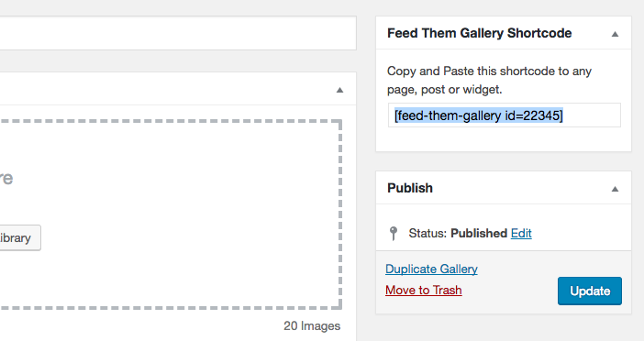644x341 pixels.
Task: Click the Copy and Paste instruction text
Action: point(489,80)
